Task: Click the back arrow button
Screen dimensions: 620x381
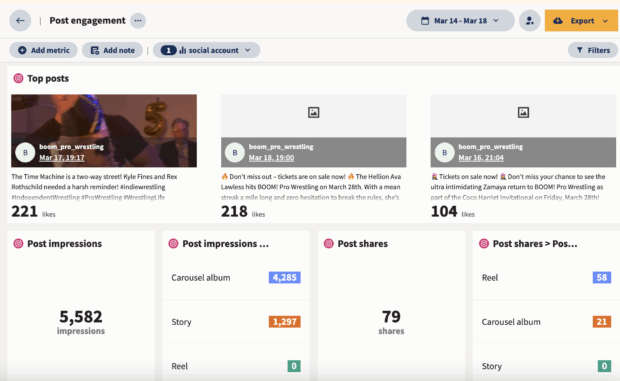Action: pos(20,21)
